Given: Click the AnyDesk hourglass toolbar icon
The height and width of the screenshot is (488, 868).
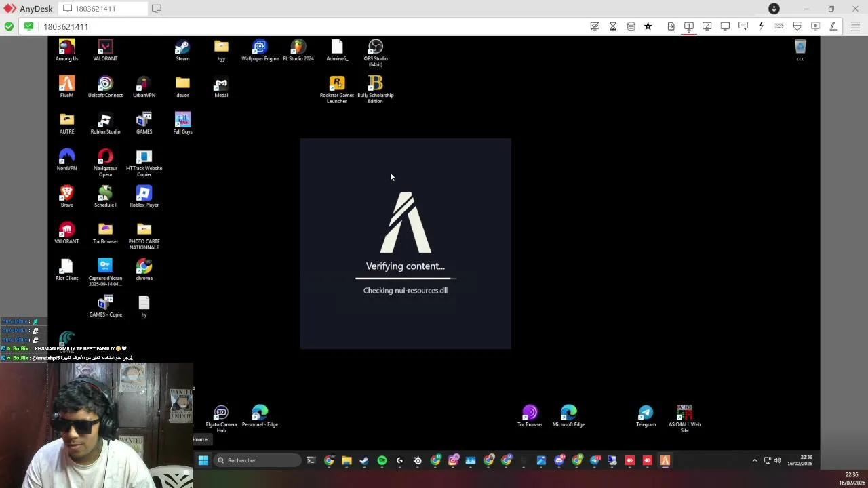Looking at the screenshot, I should [x=613, y=26].
